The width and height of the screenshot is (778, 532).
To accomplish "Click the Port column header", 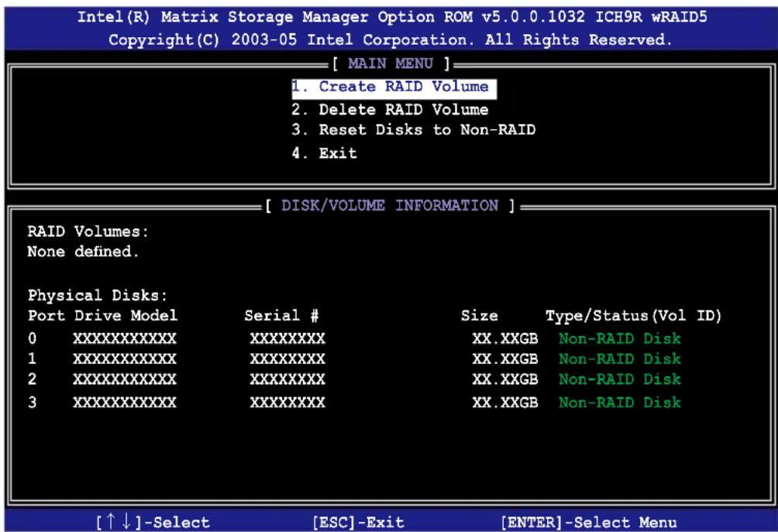I will (x=46, y=316).
